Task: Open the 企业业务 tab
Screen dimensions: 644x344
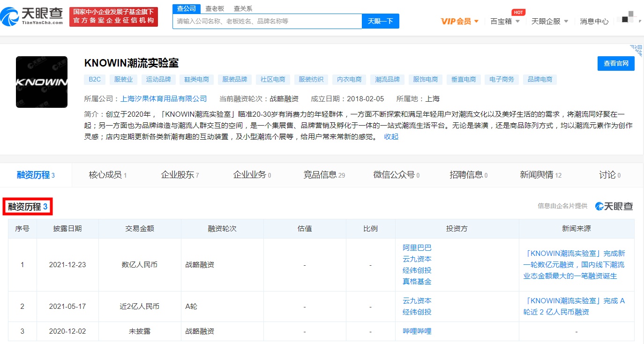Action: point(252,175)
